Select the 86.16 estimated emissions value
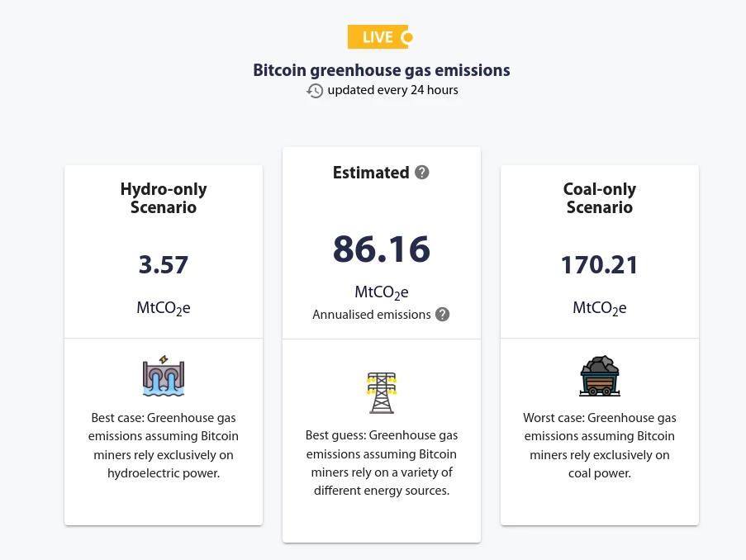This screenshot has height=560, width=746. tap(381, 249)
